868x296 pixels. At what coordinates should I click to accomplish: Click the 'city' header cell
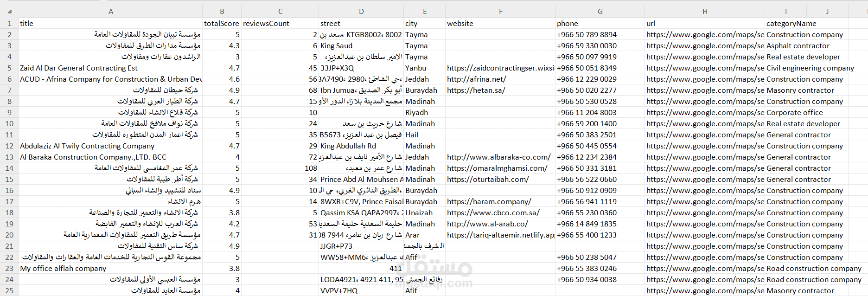click(x=424, y=23)
